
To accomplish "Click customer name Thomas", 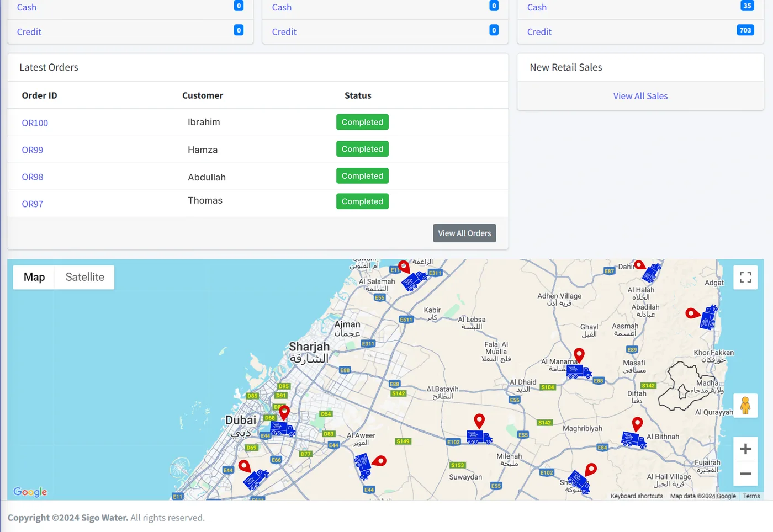I will pyautogui.click(x=205, y=200).
